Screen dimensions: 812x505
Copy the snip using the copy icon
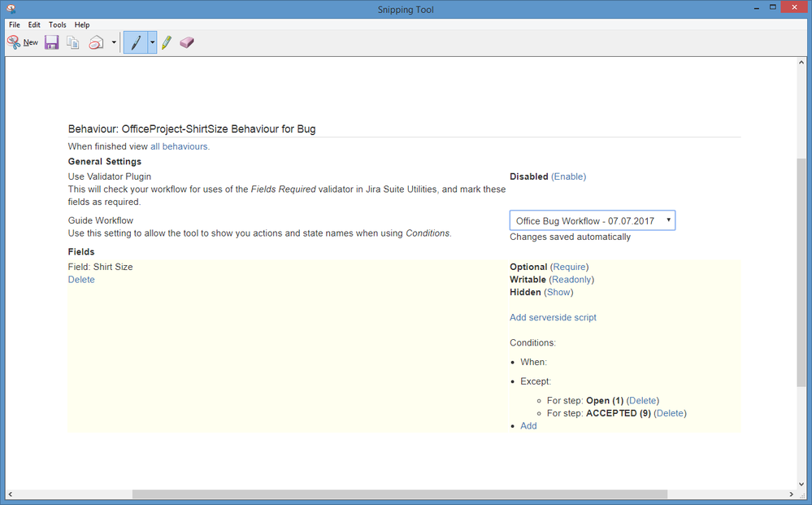(73, 42)
